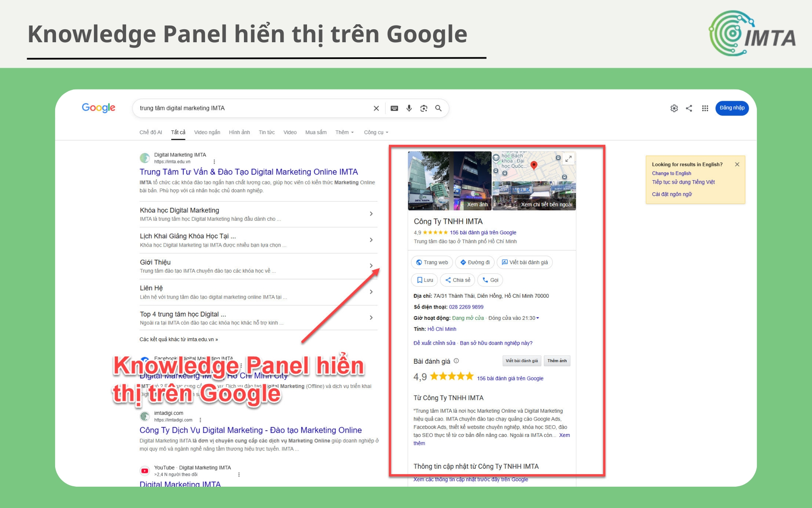Open Trung Tâm Tư Vấn & Đào Tạo result
This screenshot has width=812, height=508.
[249, 172]
